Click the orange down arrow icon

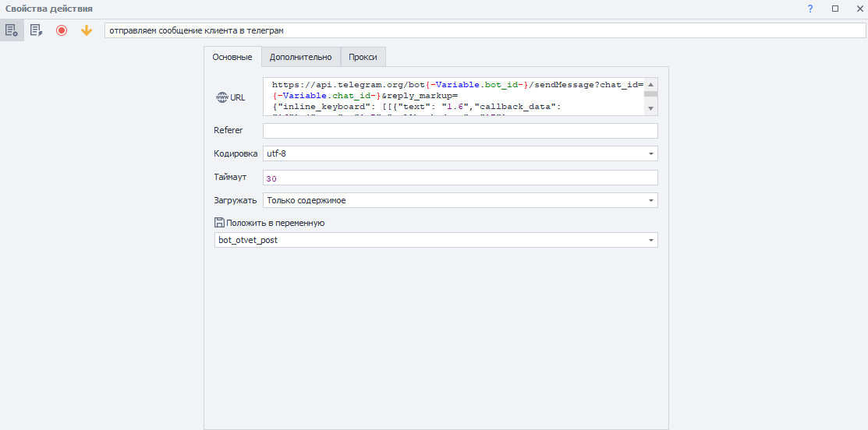click(87, 30)
